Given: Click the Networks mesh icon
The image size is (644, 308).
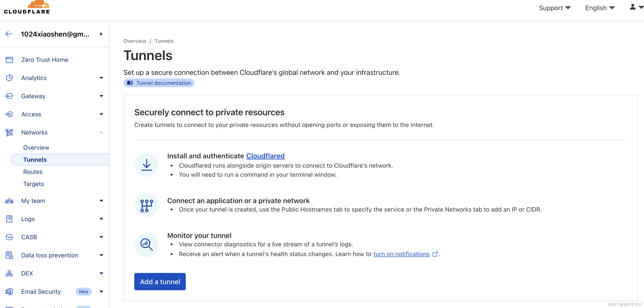Looking at the screenshot, I should 9,132.
